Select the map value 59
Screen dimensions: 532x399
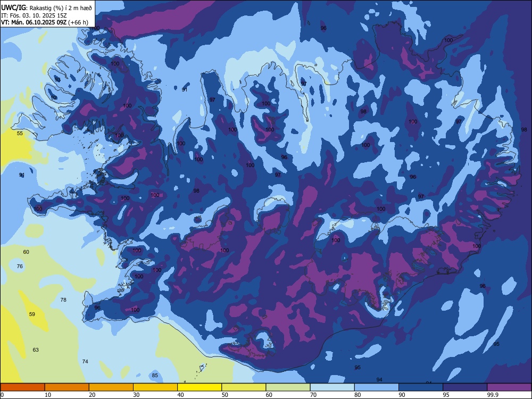[x=32, y=314]
